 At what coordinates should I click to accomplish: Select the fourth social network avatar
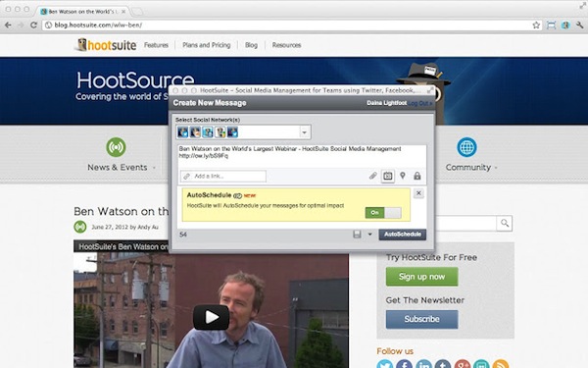coord(220,132)
